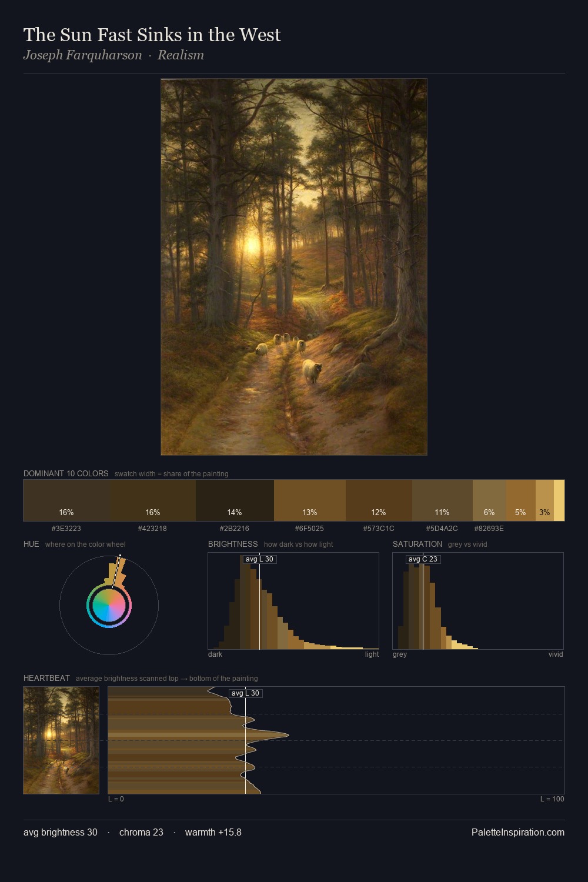Select the 5% color swatch
The width and height of the screenshot is (588, 882).
pos(521,500)
